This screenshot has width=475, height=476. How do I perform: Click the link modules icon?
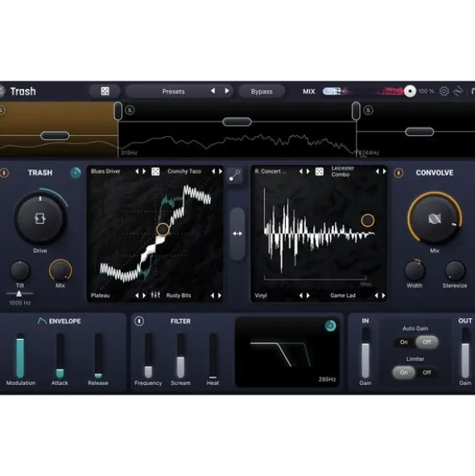[234, 175]
